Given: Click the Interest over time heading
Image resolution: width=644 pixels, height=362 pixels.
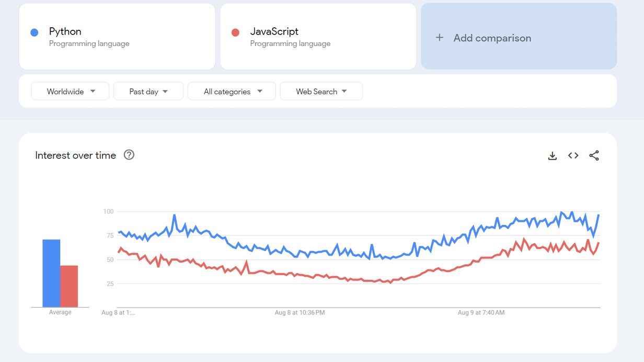Looking at the screenshot, I should [75, 155].
